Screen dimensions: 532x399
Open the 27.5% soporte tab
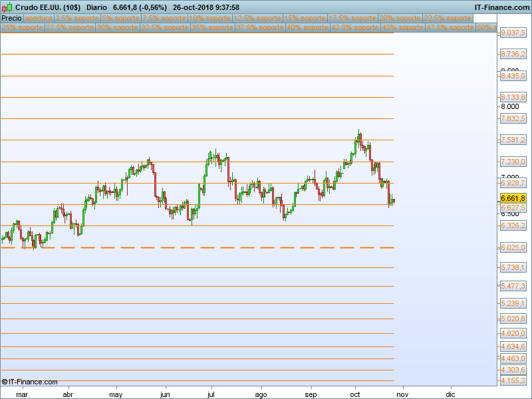tap(70, 27)
